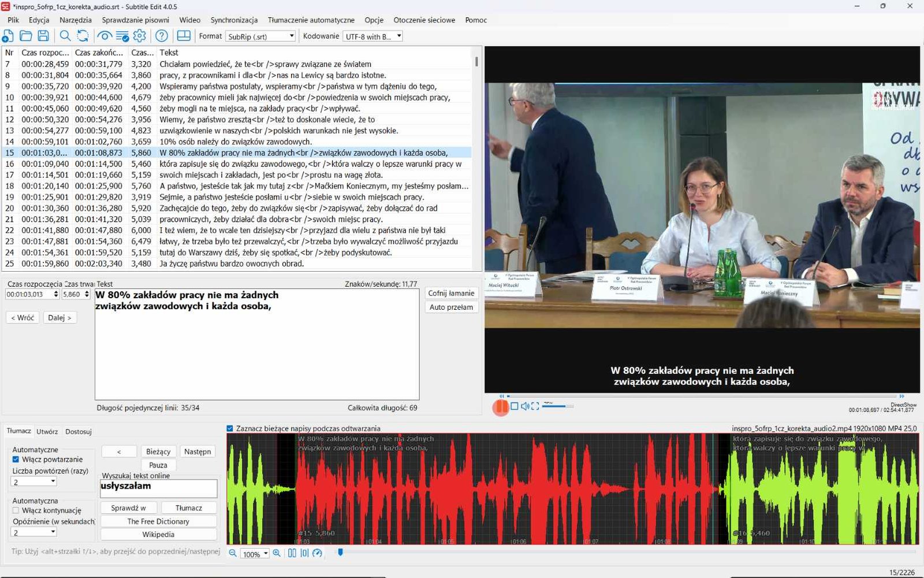The width and height of the screenshot is (924, 578).
Task: Click the subtitle text editing box
Action: point(257,344)
